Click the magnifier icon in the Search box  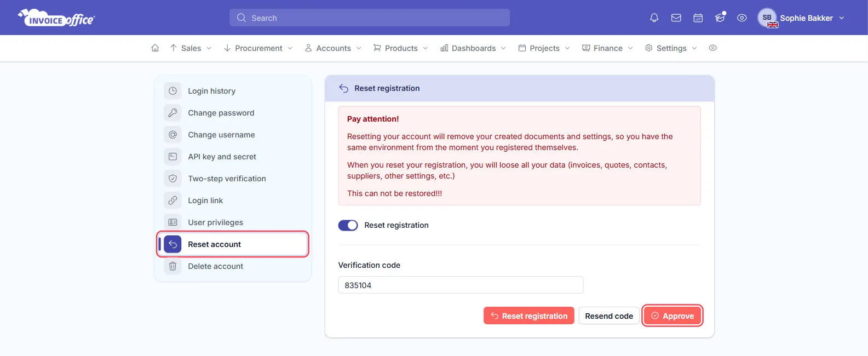[242, 18]
